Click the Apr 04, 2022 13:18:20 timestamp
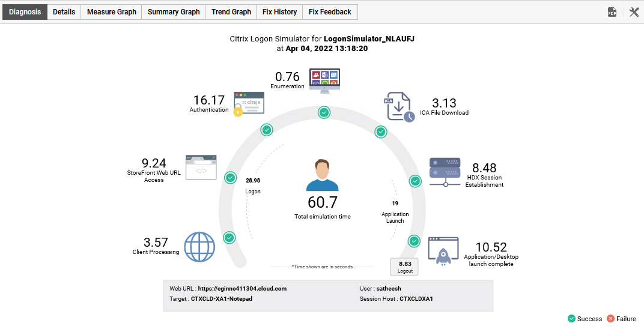The width and height of the screenshot is (644, 332). point(327,49)
